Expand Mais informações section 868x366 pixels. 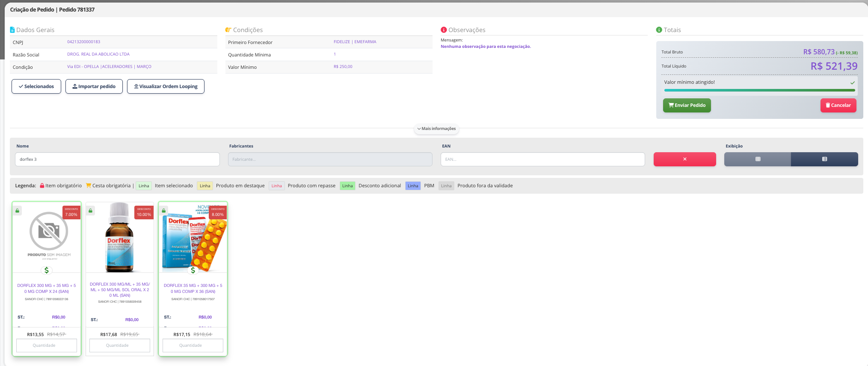[x=436, y=129]
